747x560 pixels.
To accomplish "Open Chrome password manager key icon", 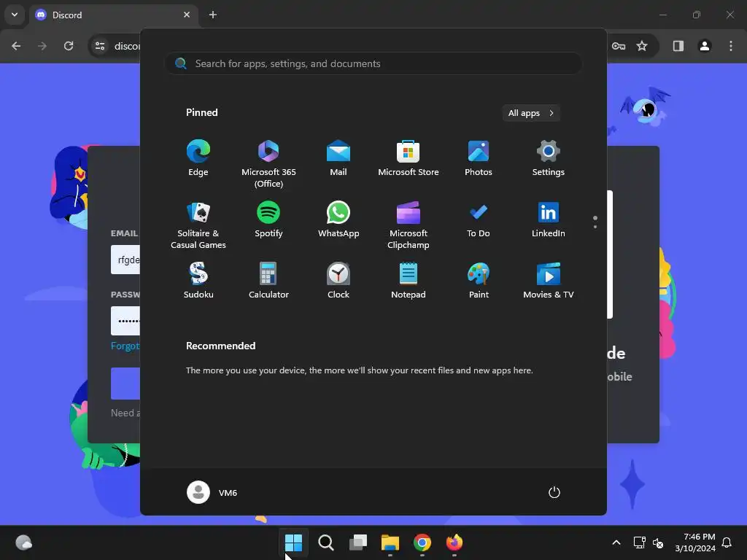I will tap(619, 46).
